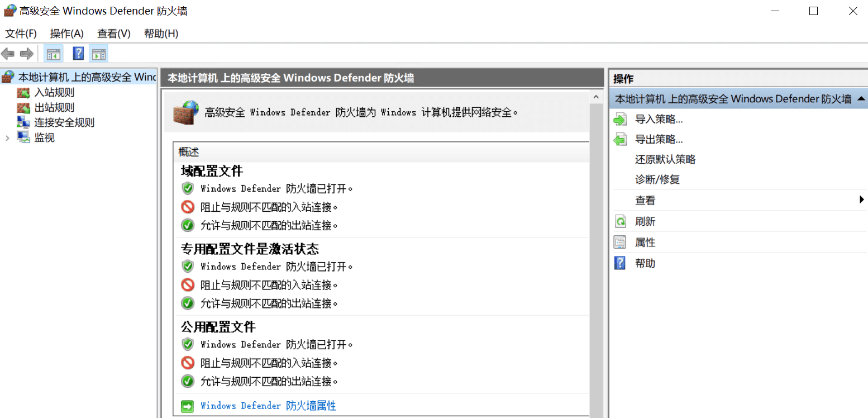Screen dimensions: 868x418
Task: Click the 导入策略 green arrow icon
Action: (x=620, y=119)
